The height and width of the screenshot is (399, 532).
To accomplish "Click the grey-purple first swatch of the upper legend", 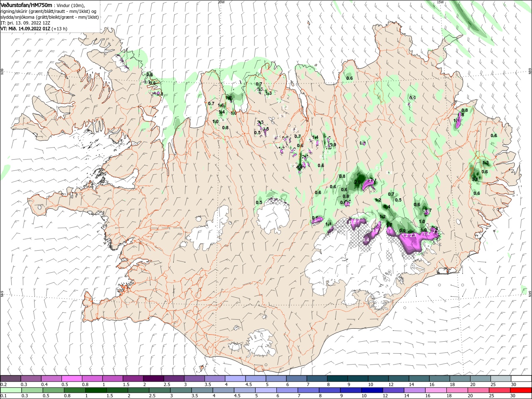I will pyautogui.click(x=11, y=379).
